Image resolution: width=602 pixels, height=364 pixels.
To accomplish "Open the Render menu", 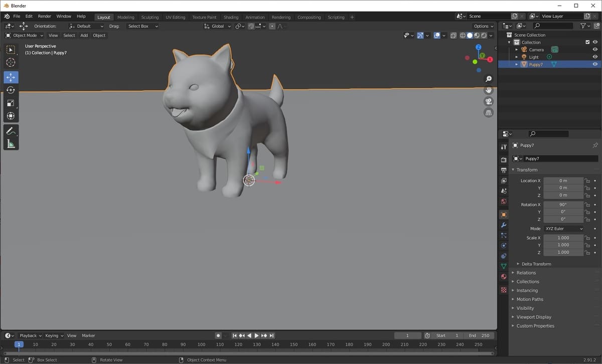I will point(45,17).
